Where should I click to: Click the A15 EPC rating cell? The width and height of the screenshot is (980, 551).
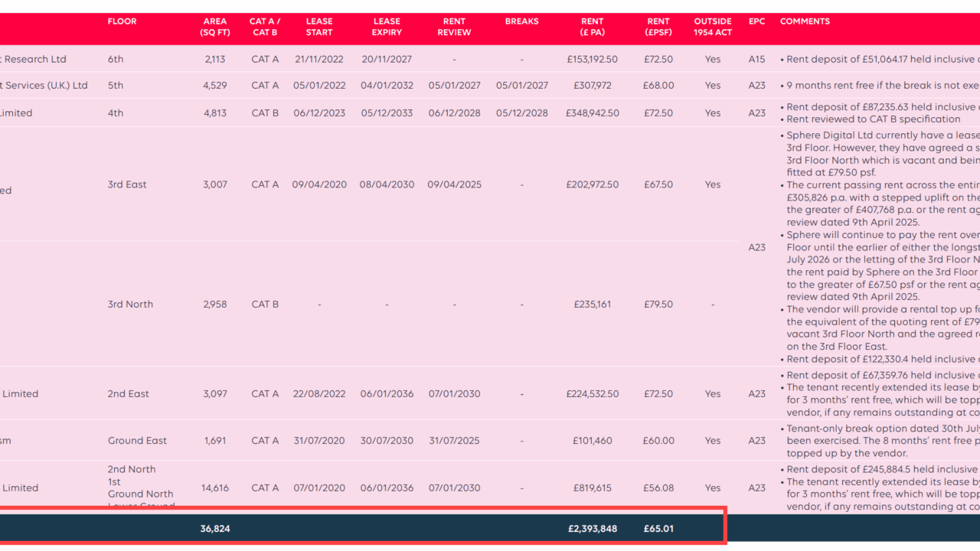(756, 60)
